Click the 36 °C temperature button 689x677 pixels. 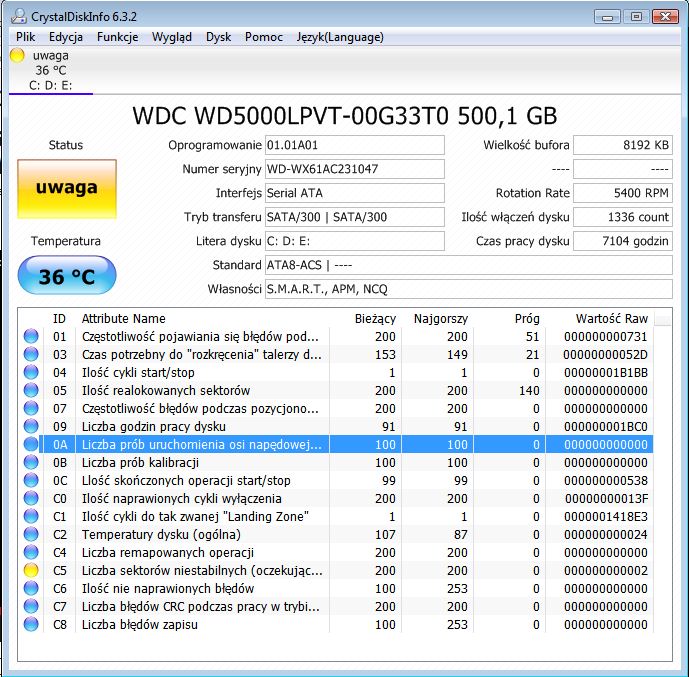67,275
